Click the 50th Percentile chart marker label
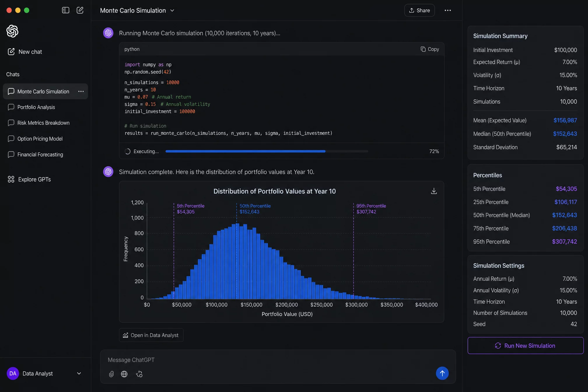The height and width of the screenshot is (392, 588). pyautogui.click(x=255, y=209)
